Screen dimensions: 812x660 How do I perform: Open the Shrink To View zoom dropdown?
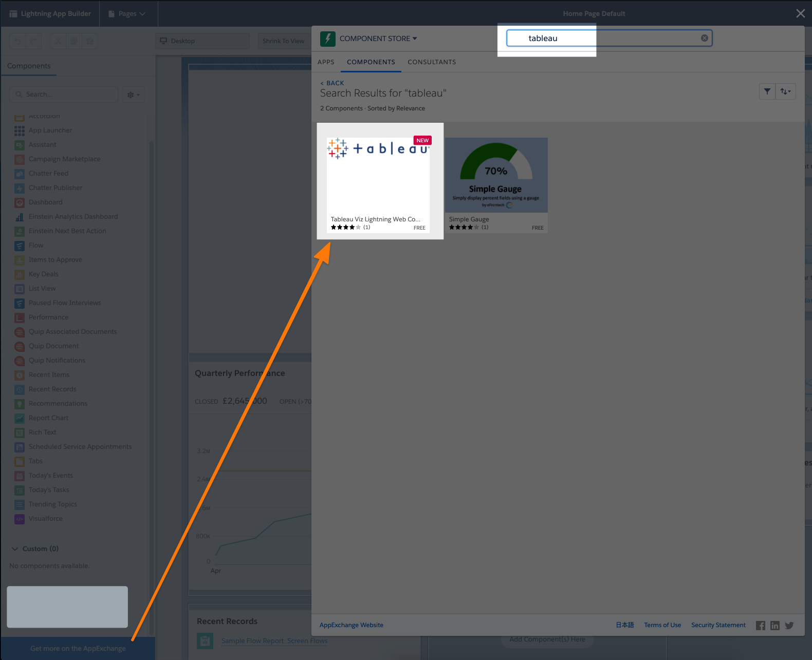pos(284,41)
